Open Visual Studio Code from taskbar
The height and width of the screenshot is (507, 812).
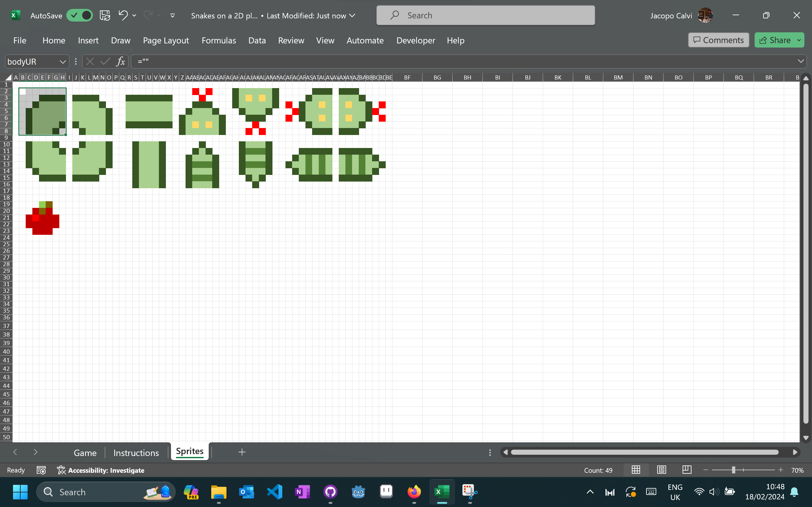click(274, 492)
